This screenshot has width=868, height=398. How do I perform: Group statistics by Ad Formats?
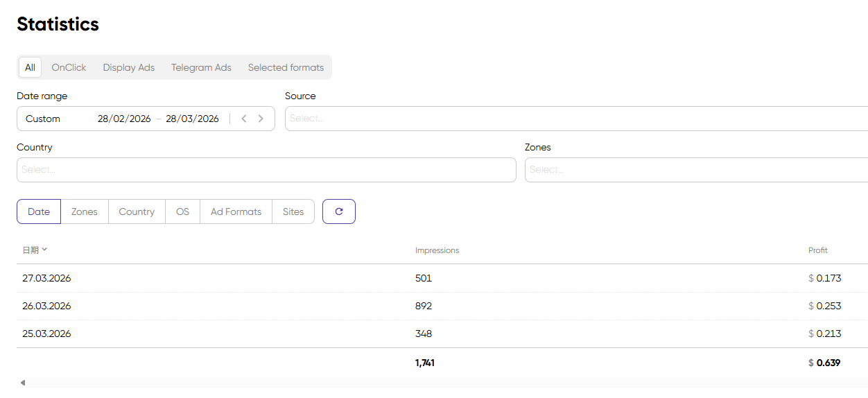coord(236,211)
